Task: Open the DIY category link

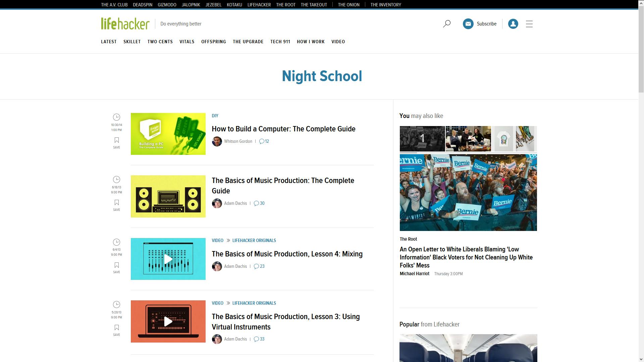Action: coord(215,116)
